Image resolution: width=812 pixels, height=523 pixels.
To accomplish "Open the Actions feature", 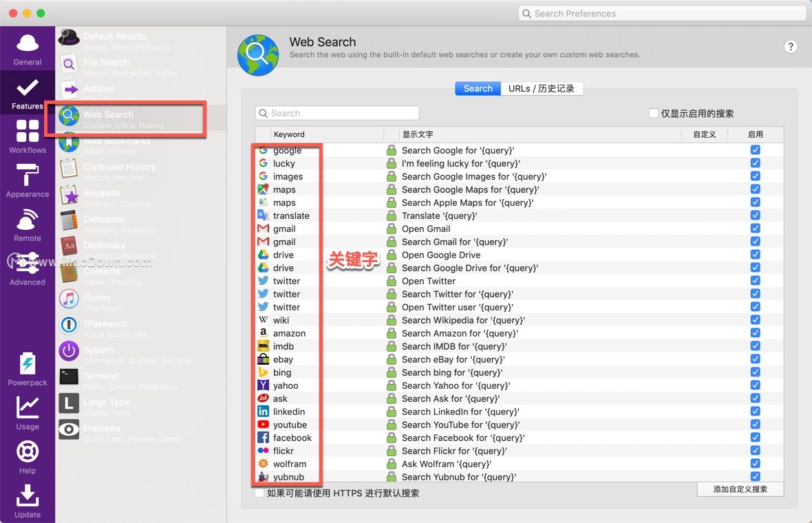I will coord(141,93).
